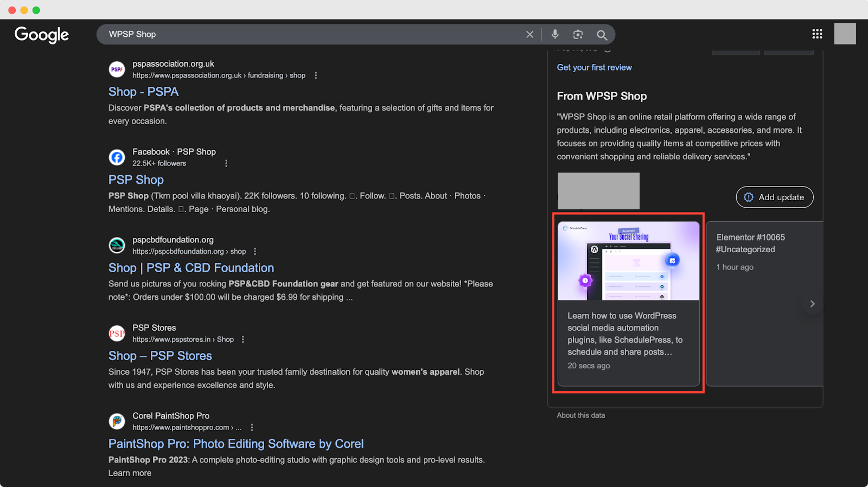Open the account profile avatar
Viewport: 868px width, 487px height.
[x=845, y=34]
